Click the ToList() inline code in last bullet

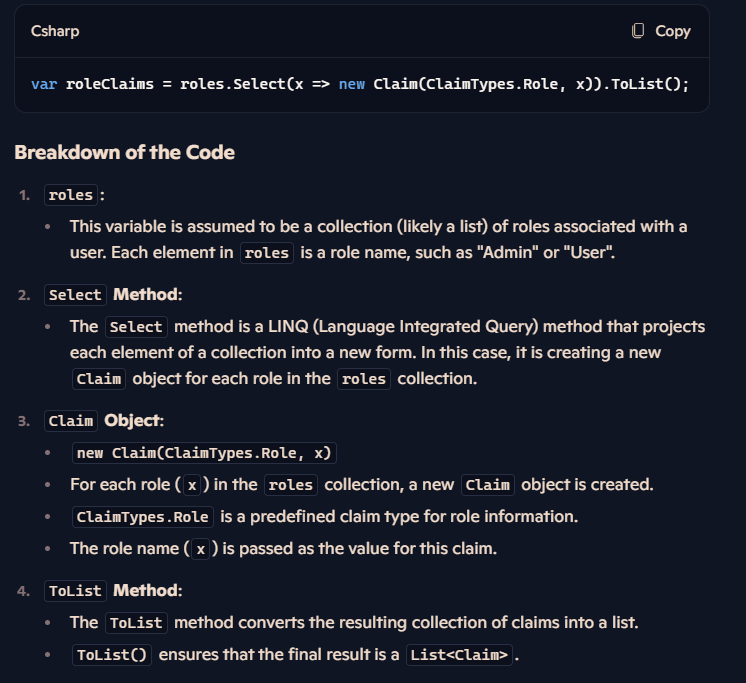pyautogui.click(x=112, y=655)
